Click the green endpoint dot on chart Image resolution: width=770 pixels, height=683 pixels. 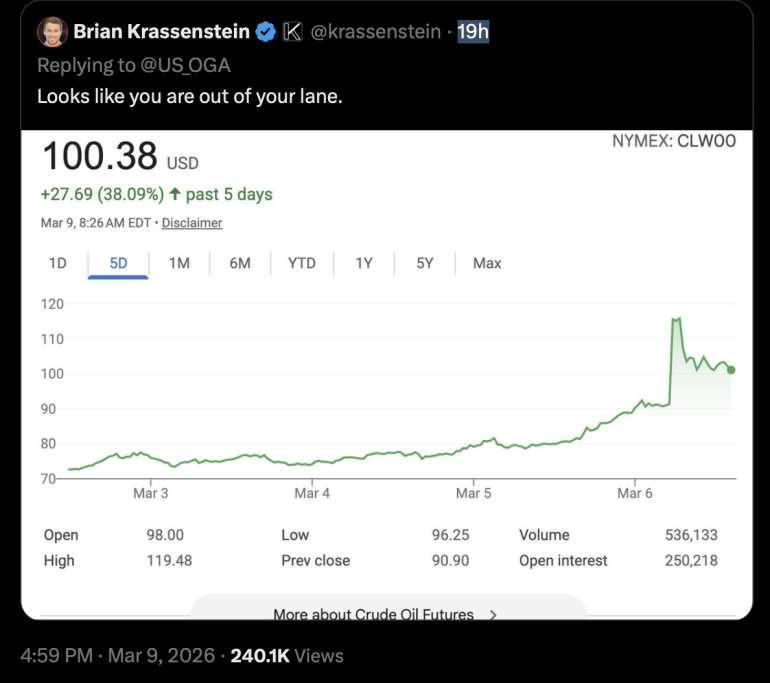pyautogui.click(x=731, y=370)
